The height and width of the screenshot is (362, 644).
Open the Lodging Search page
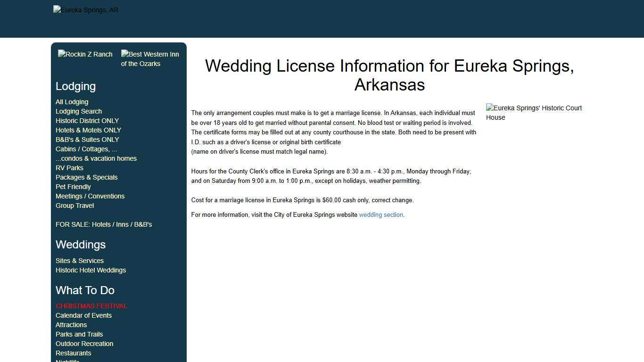click(x=78, y=111)
